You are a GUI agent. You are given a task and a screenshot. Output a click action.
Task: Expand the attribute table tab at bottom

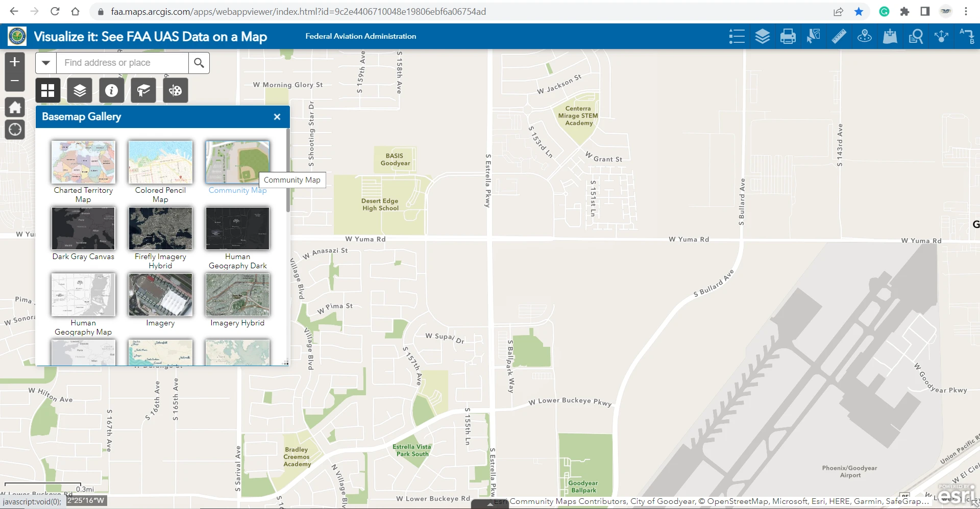click(489, 504)
